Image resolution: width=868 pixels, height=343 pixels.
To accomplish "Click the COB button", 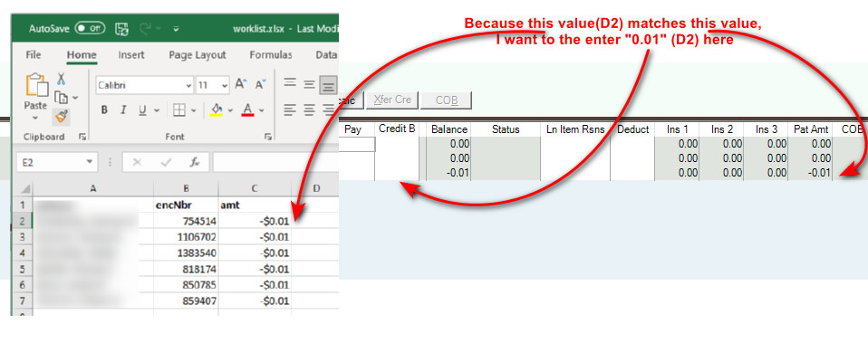I will pos(446,100).
